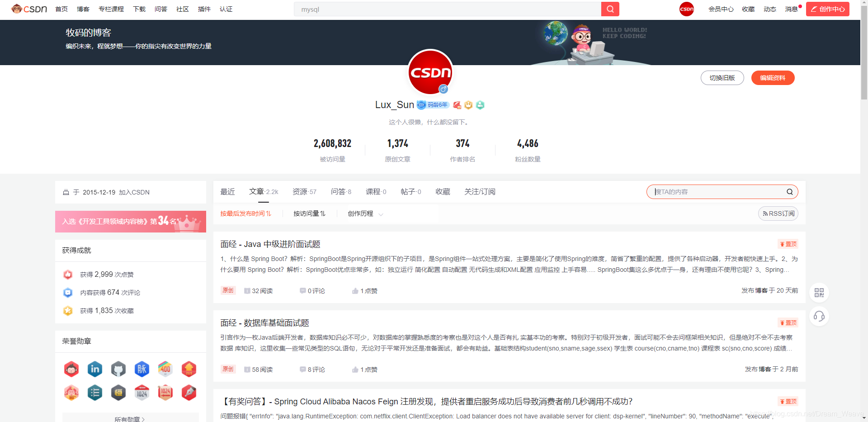
Task: Open the QR code floating button
Action: click(819, 293)
